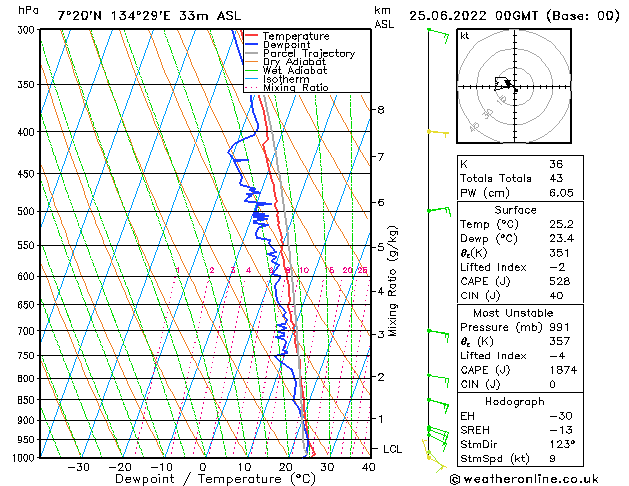The image size is (629, 486).
Task: Click the 850 hPa pressure label
Action: tap(28, 400)
